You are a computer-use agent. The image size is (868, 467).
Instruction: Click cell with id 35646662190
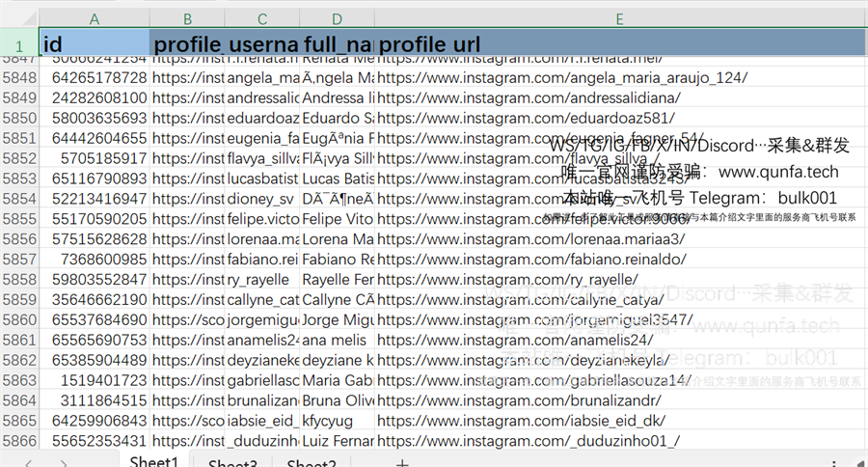tap(95, 300)
